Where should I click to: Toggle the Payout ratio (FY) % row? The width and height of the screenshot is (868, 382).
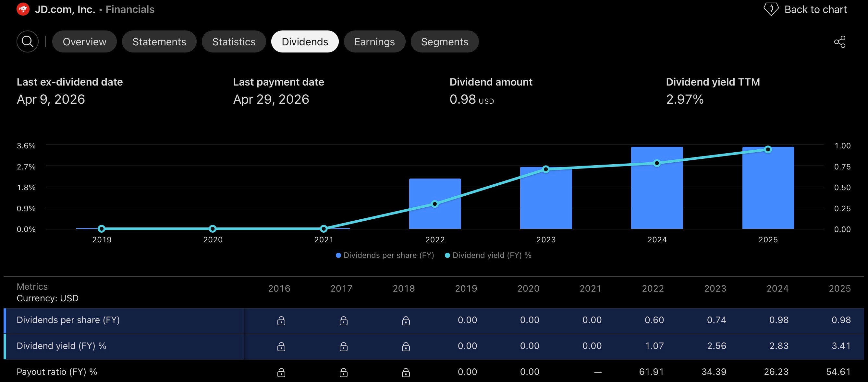point(434,372)
